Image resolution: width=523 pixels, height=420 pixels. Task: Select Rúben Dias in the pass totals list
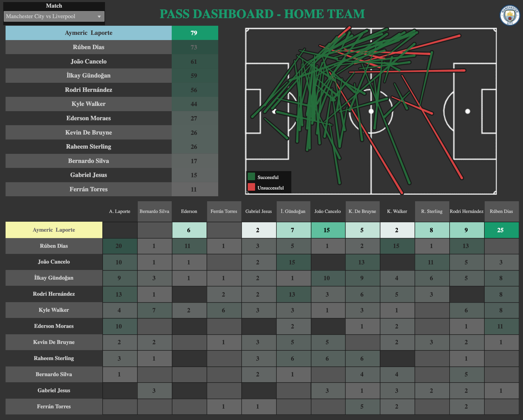tap(89, 47)
